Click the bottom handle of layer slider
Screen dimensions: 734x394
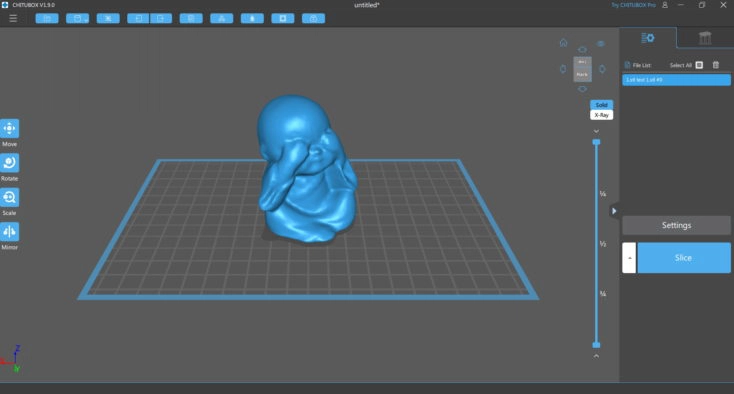596,345
